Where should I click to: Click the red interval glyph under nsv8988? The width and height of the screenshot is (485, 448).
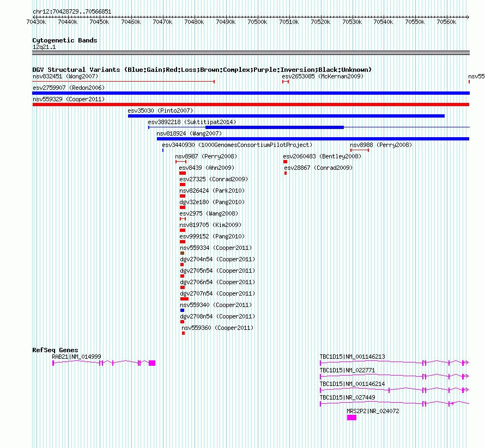(x=360, y=150)
